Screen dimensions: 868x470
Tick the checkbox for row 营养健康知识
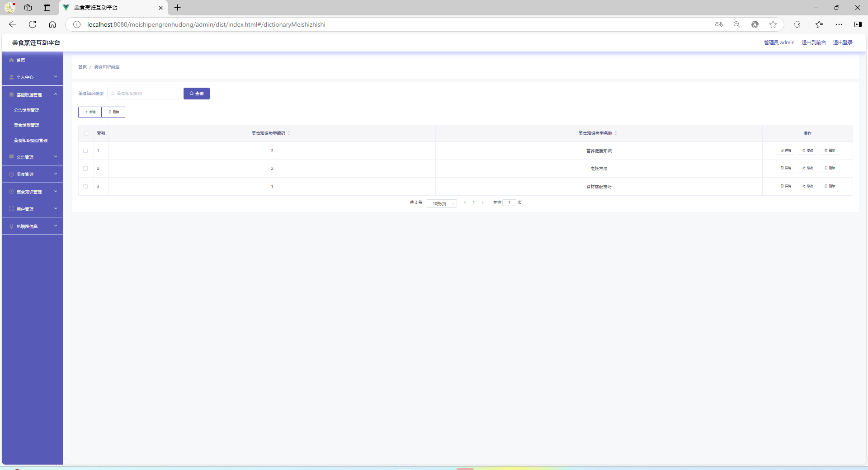click(x=85, y=151)
